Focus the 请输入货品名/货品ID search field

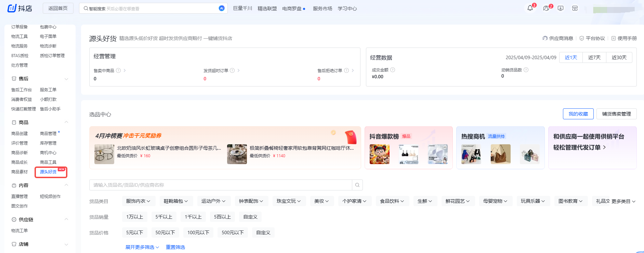tap(221, 185)
